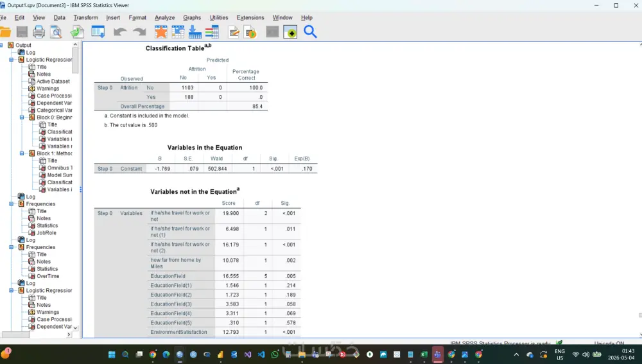642x364 pixels.
Task: Click the Classification Table title
Action: point(178,48)
